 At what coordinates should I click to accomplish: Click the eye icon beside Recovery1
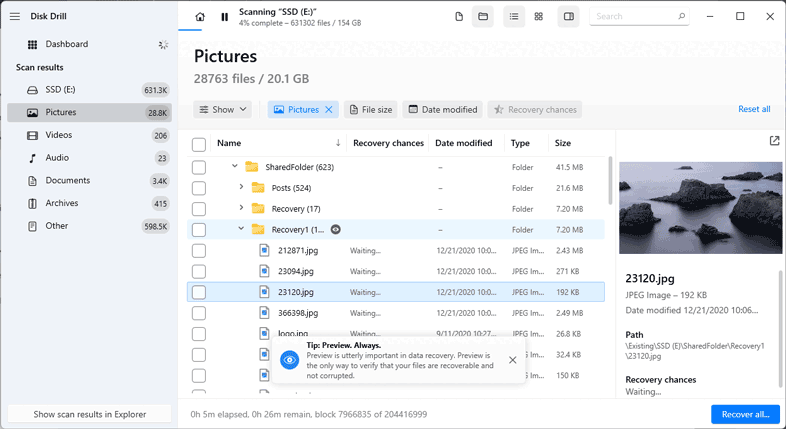point(336,229)
